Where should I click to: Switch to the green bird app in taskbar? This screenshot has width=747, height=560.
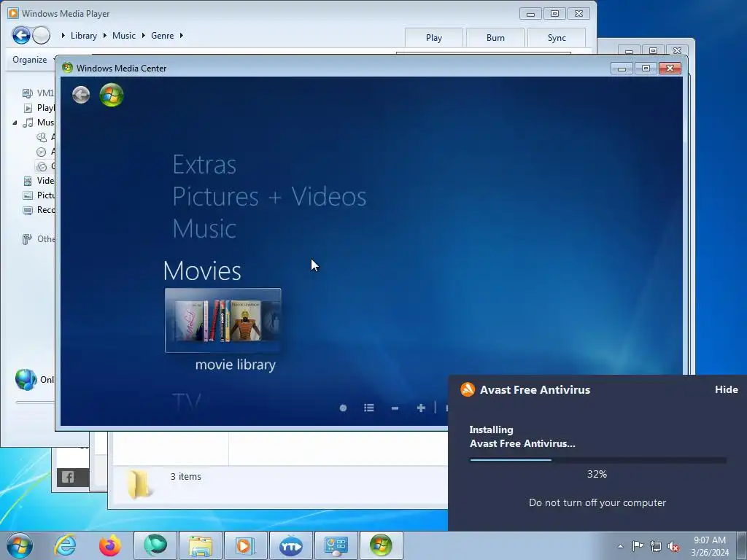(155, 545)
